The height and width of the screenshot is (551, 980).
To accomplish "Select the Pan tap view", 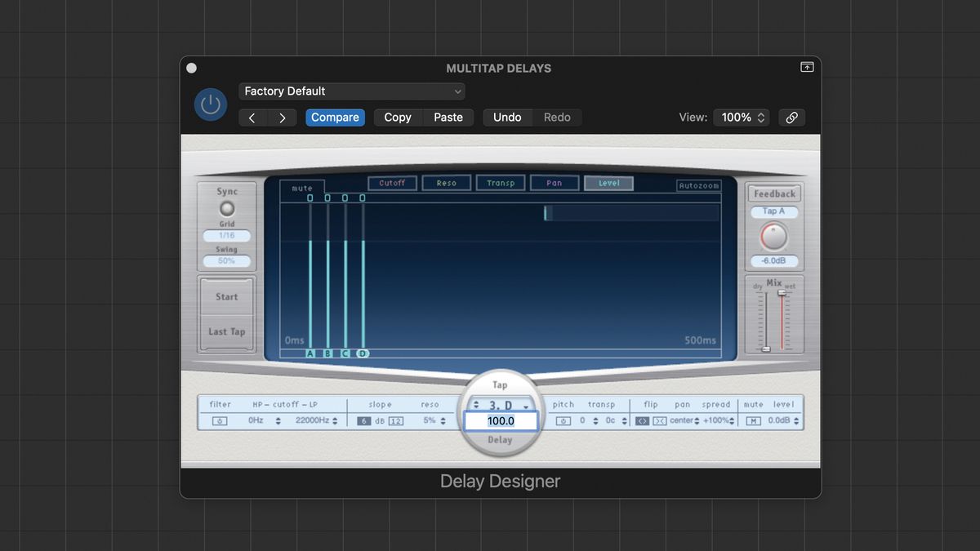I will tap(555, 182).
